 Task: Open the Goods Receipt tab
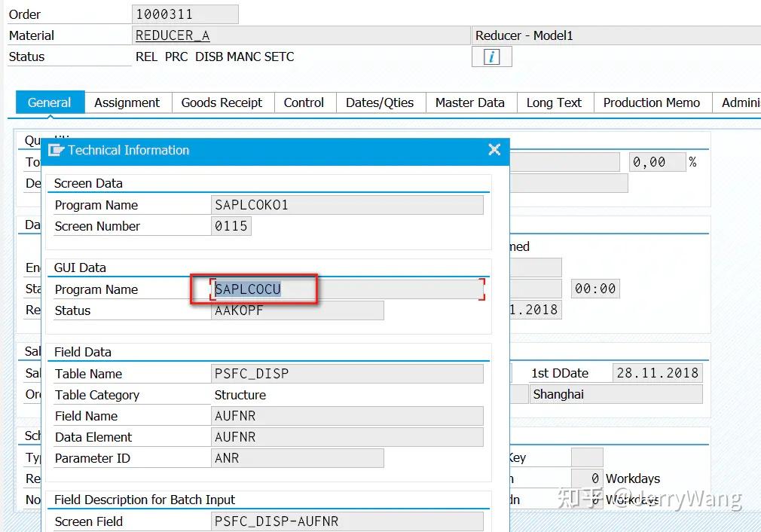(x=222, y=102)
